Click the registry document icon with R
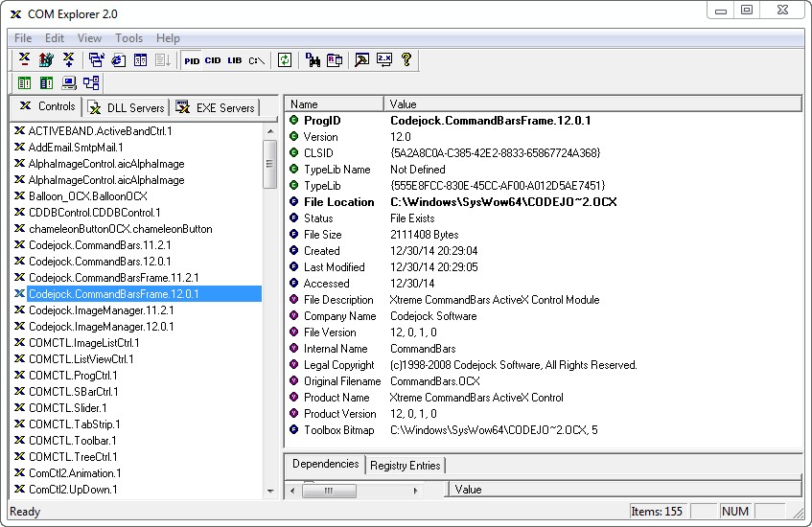Screen dimensions: 812x527 pyautogui.click(x=335, y=60)
